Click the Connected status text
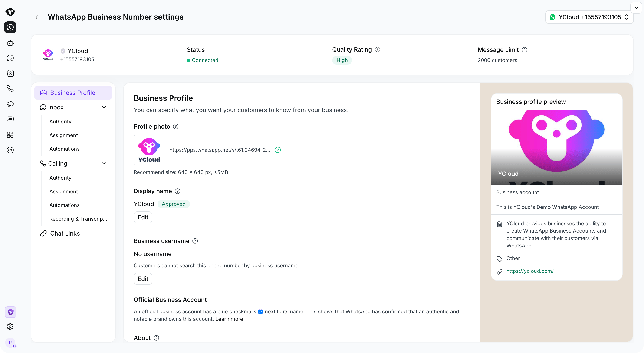This screenshot has width=644, height=353. 205,60
